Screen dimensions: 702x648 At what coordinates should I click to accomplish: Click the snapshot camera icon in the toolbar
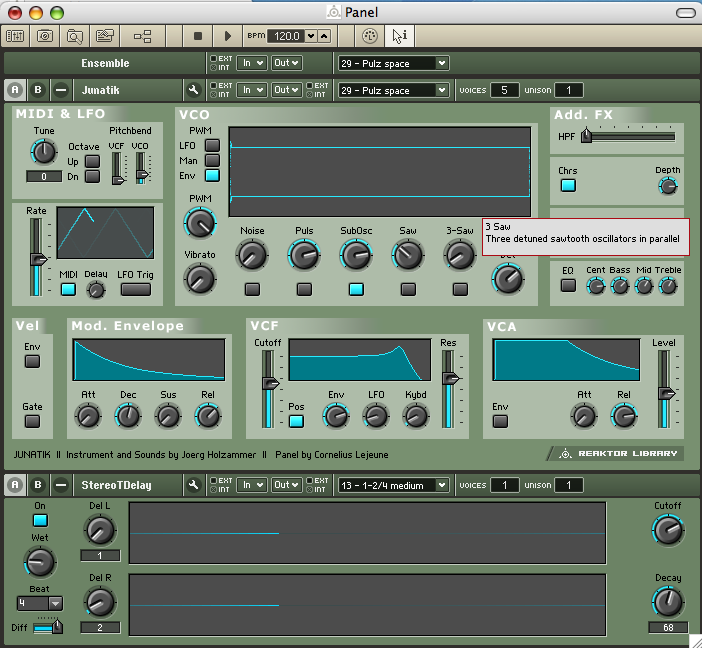(45, 36)
